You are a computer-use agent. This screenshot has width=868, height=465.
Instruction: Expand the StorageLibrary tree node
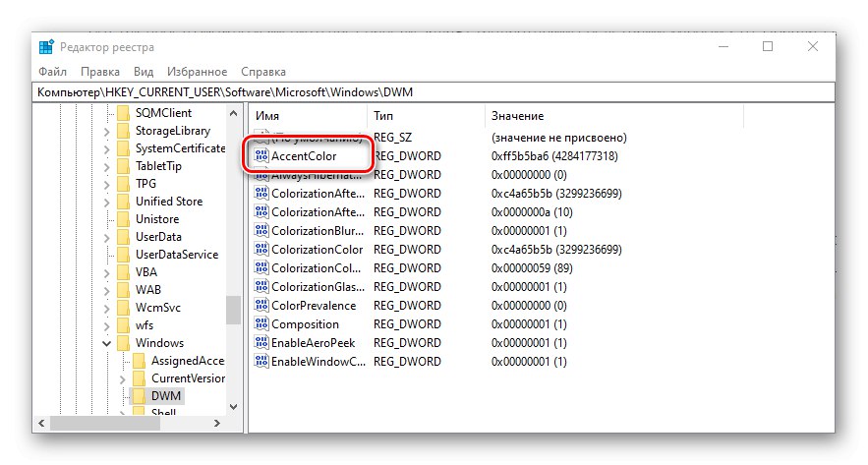(107, 132)
